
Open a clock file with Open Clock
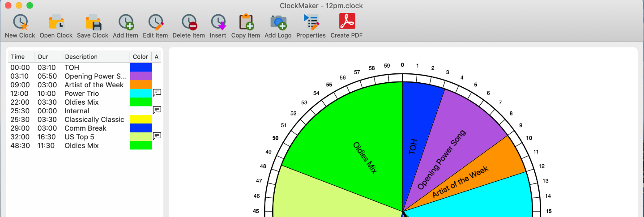[x=56, y=22]
